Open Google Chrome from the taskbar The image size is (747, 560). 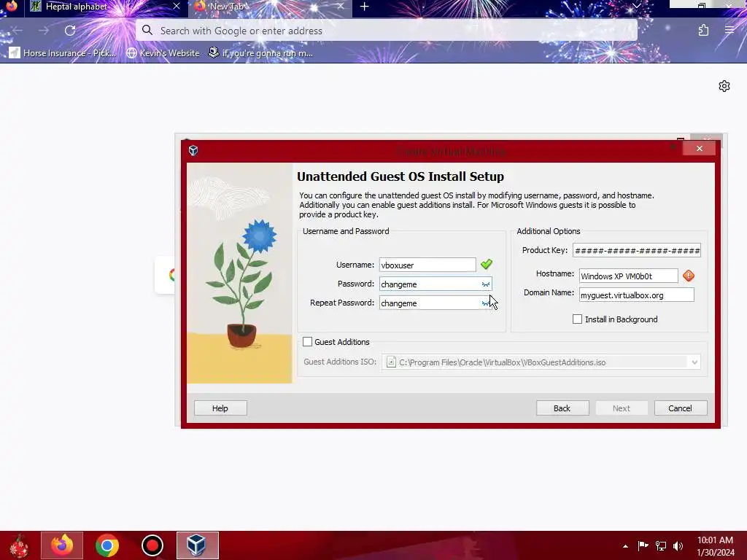point(107,545)
